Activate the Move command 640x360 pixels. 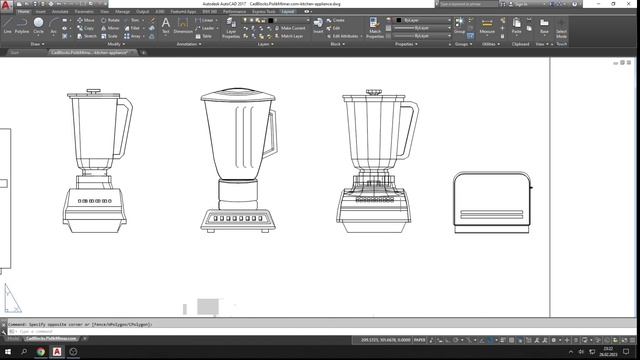click(x=86, y=20)
